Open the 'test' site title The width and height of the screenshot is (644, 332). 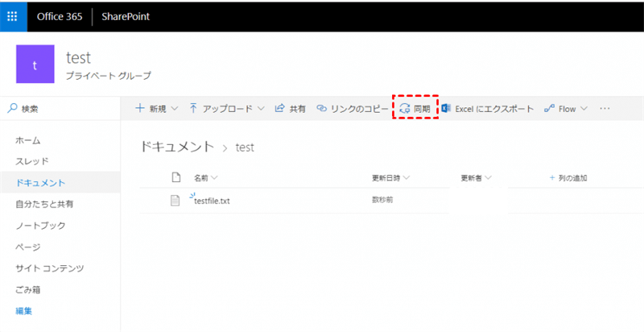(78, 58)
